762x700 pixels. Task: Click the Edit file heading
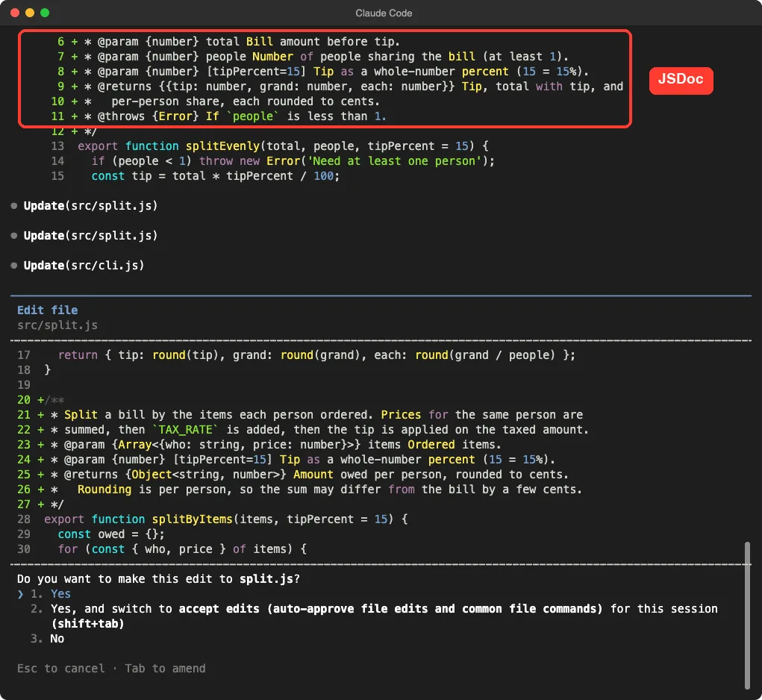pos(47,310)
